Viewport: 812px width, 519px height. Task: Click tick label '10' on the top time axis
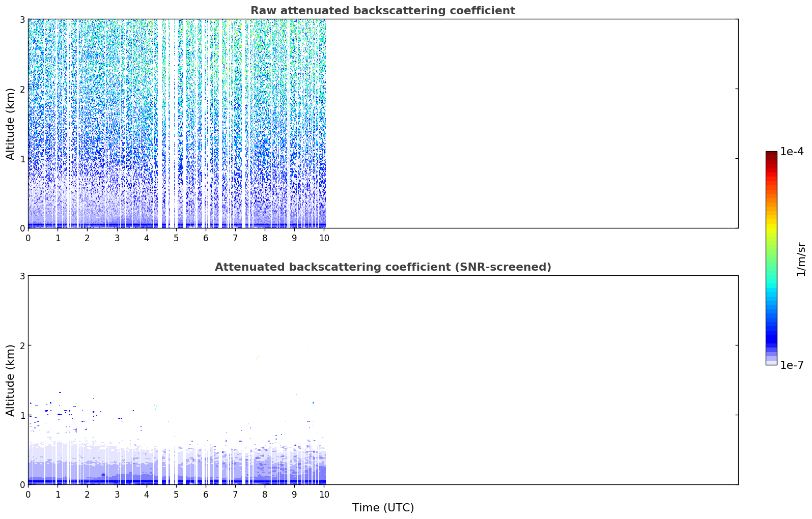[324, 238]
